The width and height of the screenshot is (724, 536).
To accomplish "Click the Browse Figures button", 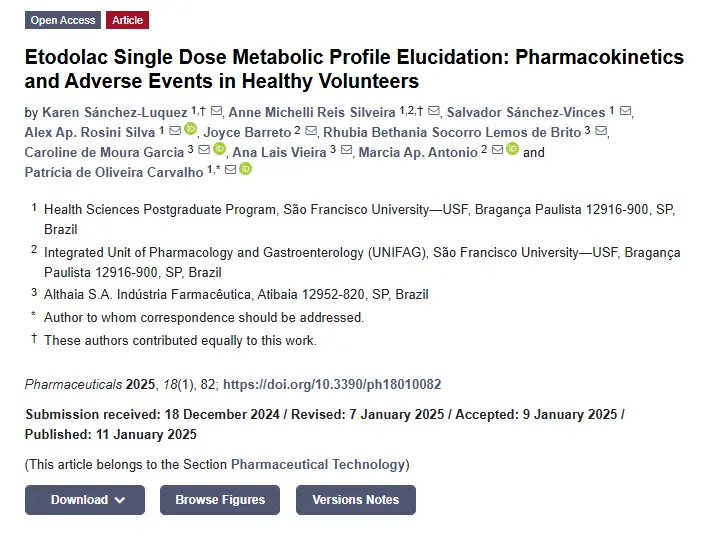I will click(x=220, y=500).
